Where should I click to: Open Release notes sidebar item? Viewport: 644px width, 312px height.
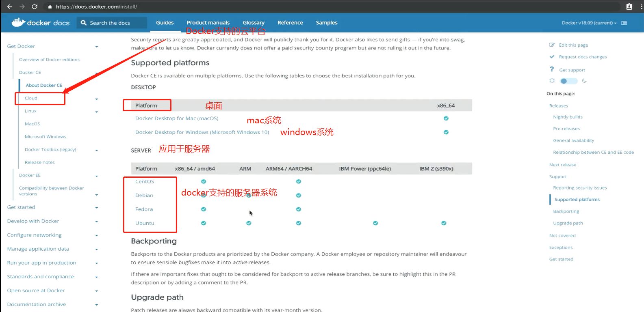(40, 162)
